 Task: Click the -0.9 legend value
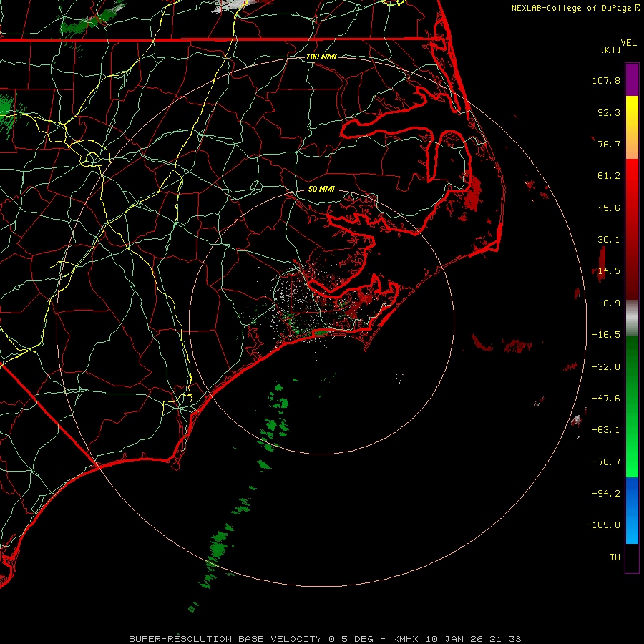pyautogui.click(x=609, y=303)
